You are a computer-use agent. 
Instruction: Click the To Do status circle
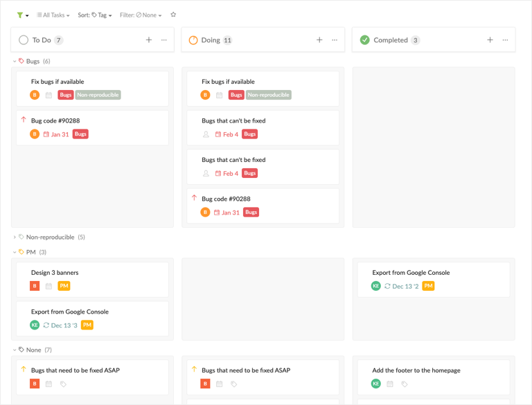[x=24, y=40]
